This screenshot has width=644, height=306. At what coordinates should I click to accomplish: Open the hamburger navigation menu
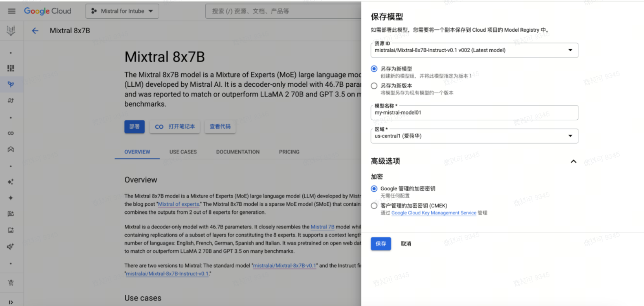click(x=12, y=11)
